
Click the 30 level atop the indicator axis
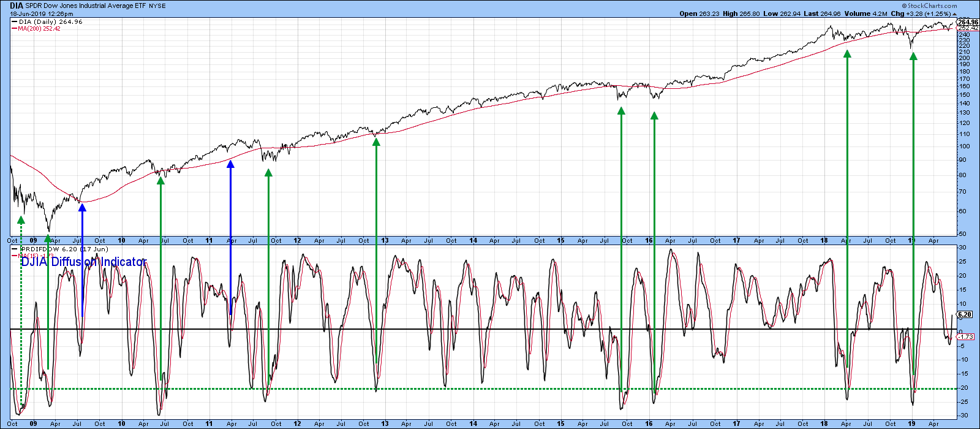(962, 248)
